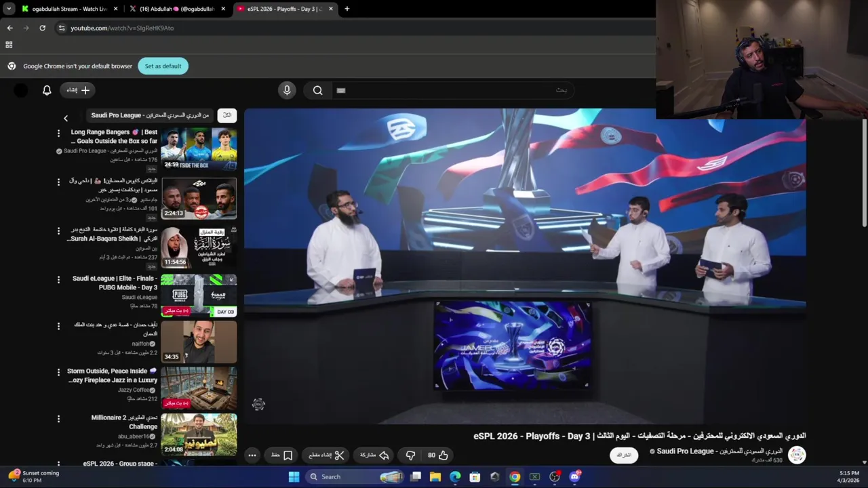This screenshot has width=868, height=488.
Task: Open options menu for Saudi eLeague PUBG video
Action: (58, 279)
